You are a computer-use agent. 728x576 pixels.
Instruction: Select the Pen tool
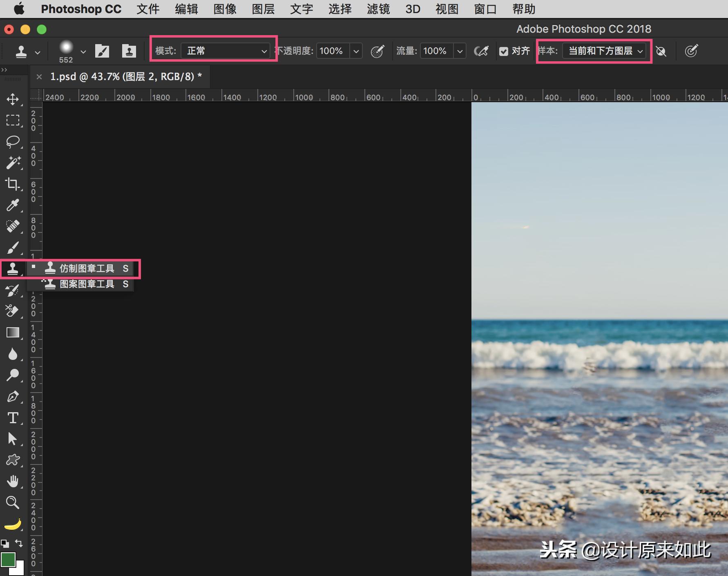tap(13, 397)
